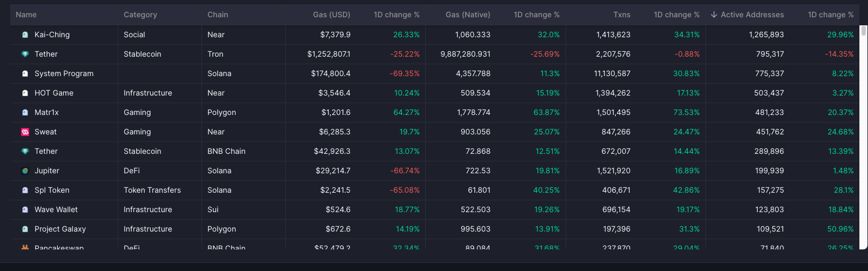Image resolution: width=868 pixels, height=271 pixels.
Task: Select the $524.6 gas value
Action: (338, 209)
